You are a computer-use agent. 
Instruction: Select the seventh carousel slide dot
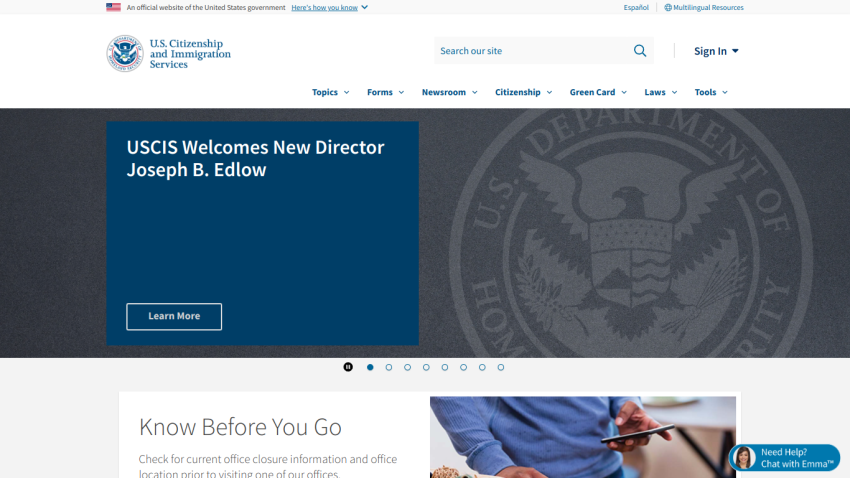(x=482, y=367)
